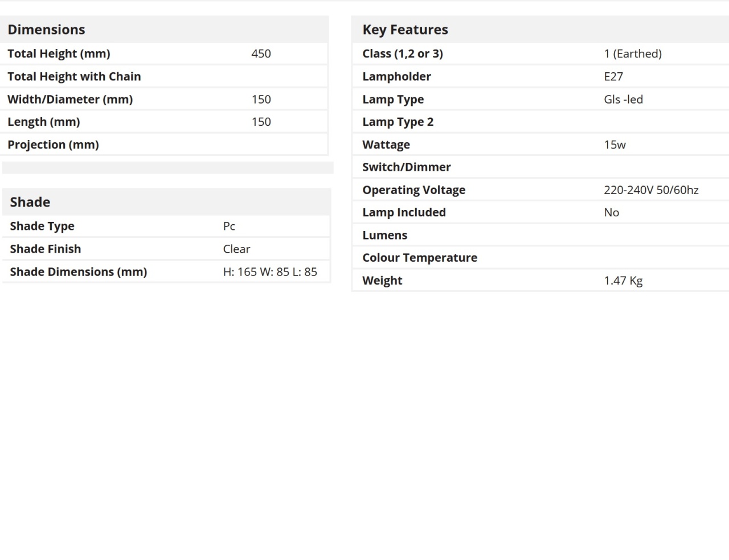
Task: Select the 450 total height value
Action: tap(261, 53)
